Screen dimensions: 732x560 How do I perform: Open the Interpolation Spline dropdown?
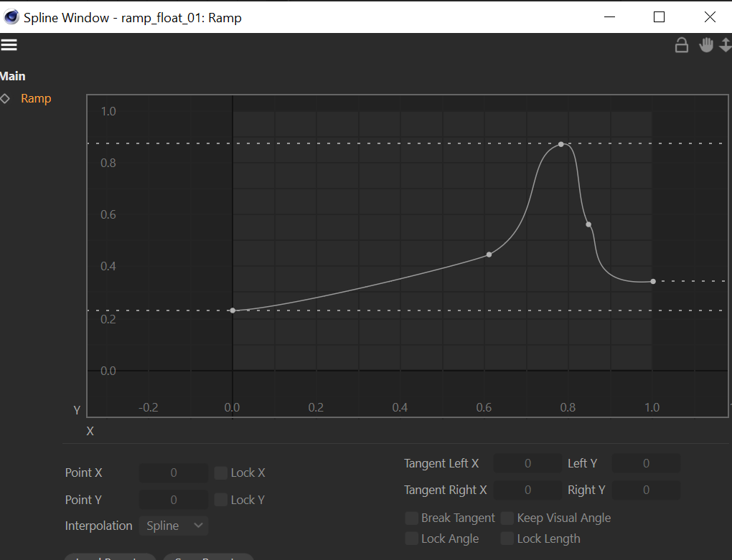[x=174, y=526]
